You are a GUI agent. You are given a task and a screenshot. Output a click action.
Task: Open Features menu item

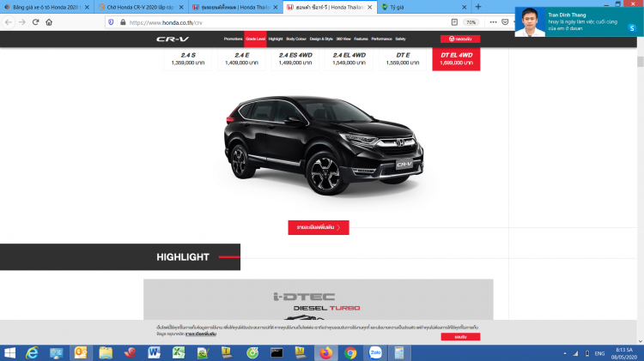pyautogui.click(x=361, y=39)
